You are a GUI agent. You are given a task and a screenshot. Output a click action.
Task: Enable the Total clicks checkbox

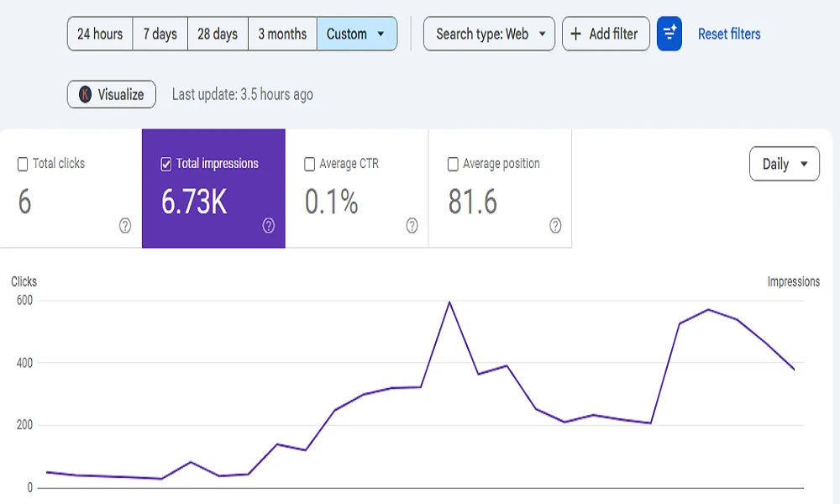tap(23, 164)
